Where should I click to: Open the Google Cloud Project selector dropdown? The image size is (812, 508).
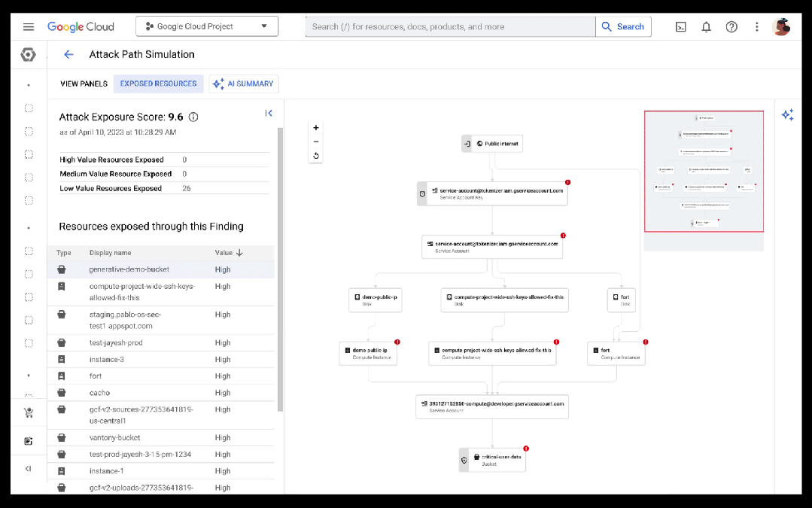pyautogui.click(x=207, y=26)
